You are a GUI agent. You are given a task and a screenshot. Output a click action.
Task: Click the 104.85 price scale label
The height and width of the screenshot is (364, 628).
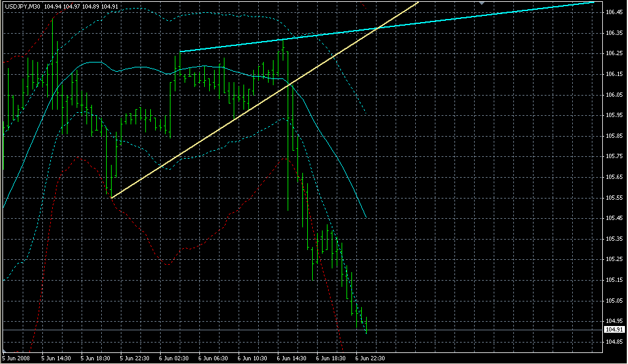[x=614, y=342]
